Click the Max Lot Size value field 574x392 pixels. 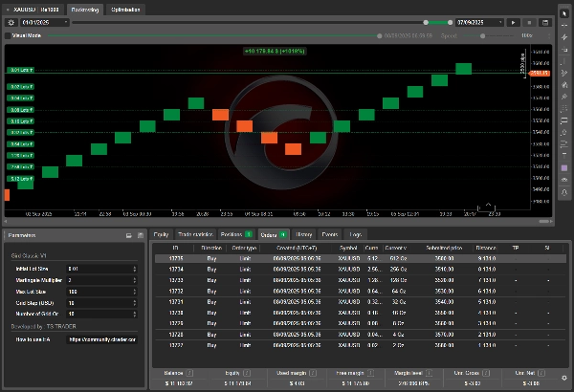click(99, 292)
